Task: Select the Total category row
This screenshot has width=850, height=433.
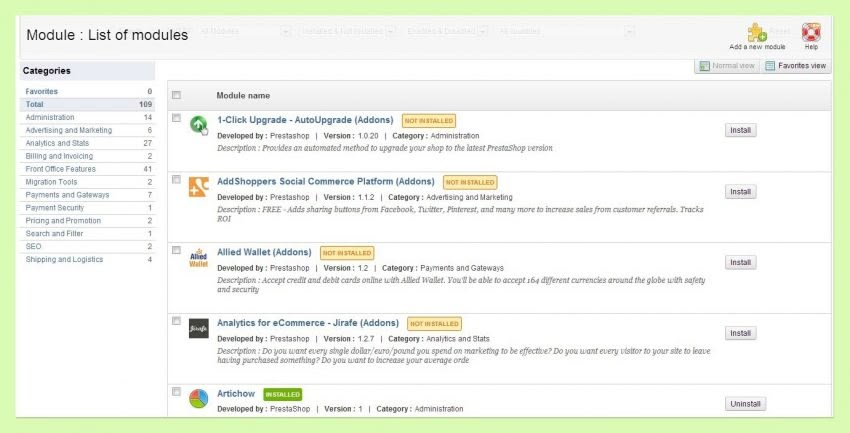Action: pyautogui.click(x=89, y=104)
